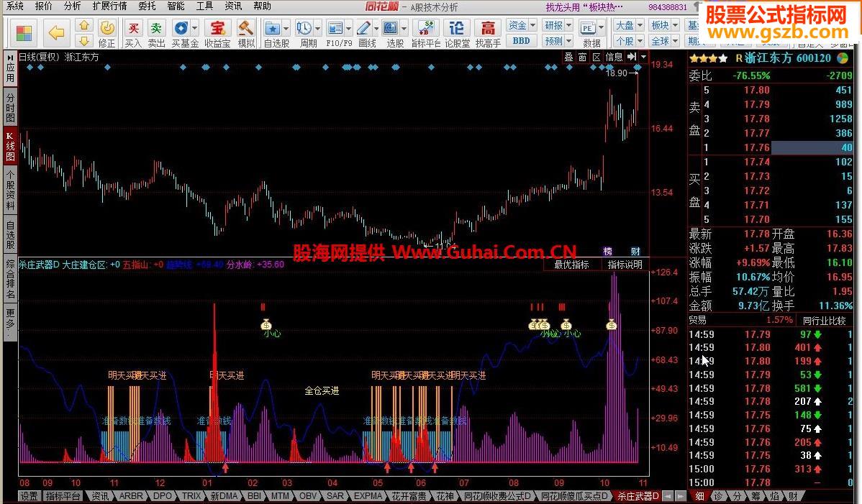862x504 pixels.
Task: Click the 设置 button at bottom left
Action: [x=29, y=496]
